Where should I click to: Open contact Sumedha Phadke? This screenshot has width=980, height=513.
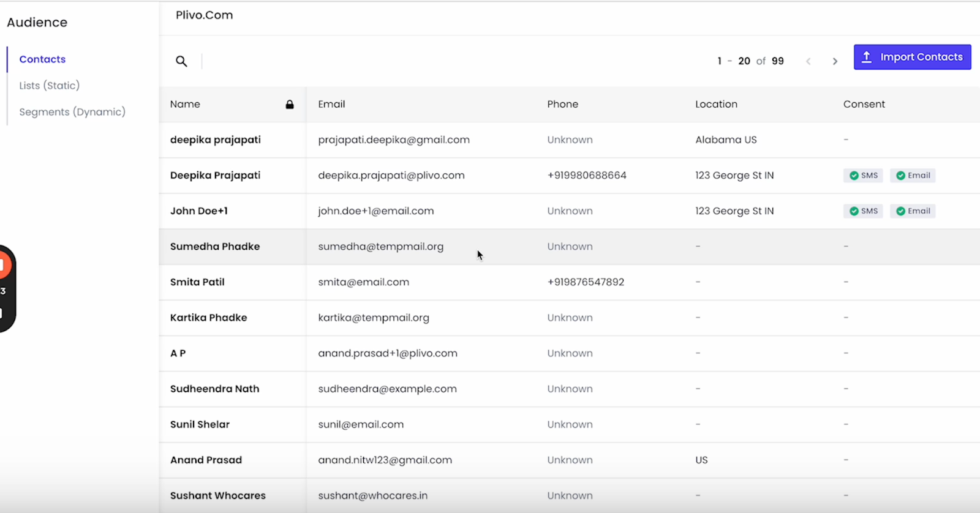tap(215, 247)
